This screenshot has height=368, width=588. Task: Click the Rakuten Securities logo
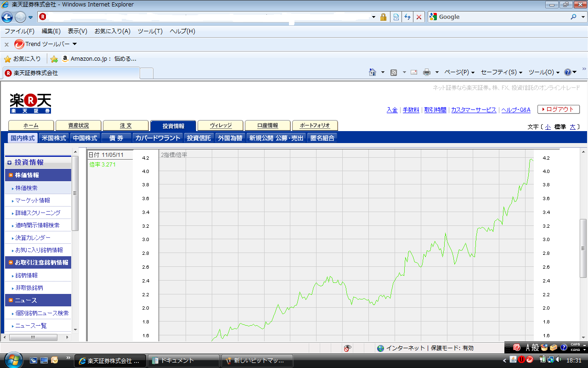pos(30,103)
